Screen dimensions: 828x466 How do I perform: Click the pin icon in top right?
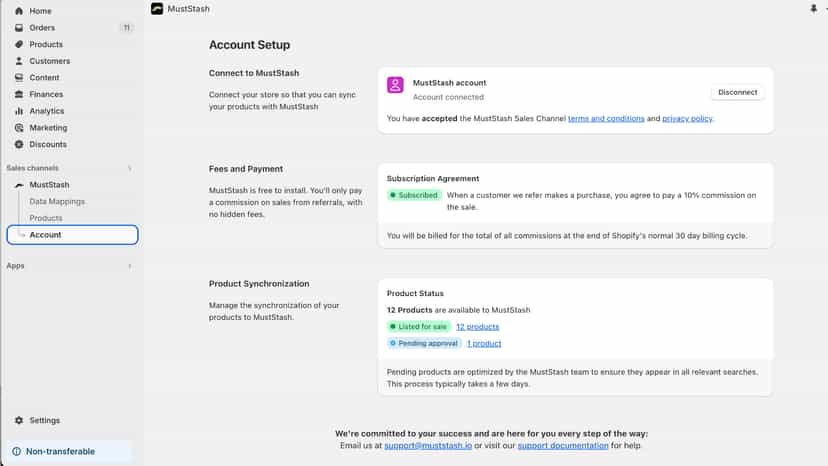[x=813, y=8]
